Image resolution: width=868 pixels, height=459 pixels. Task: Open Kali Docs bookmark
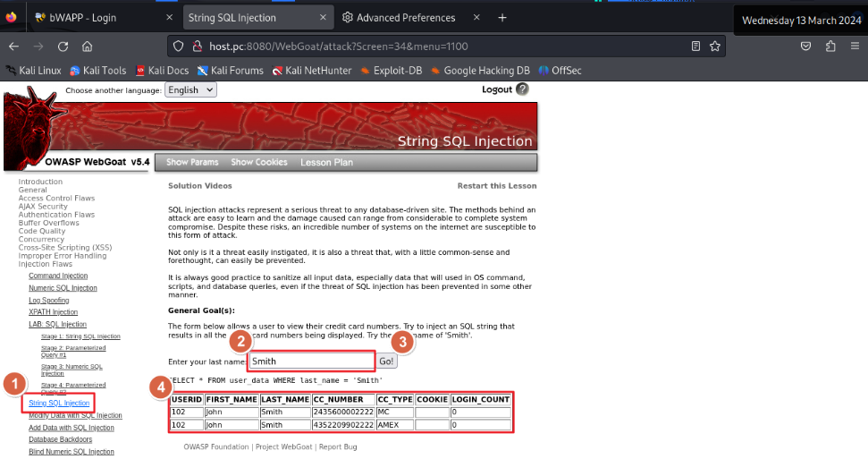[x=162, y=71]
